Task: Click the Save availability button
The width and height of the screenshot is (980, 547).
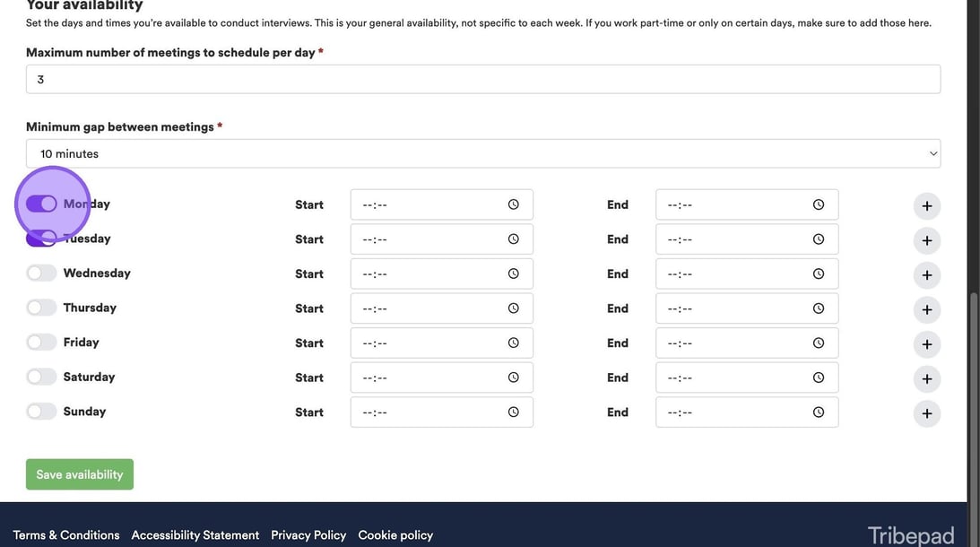Action: (80, 474)
